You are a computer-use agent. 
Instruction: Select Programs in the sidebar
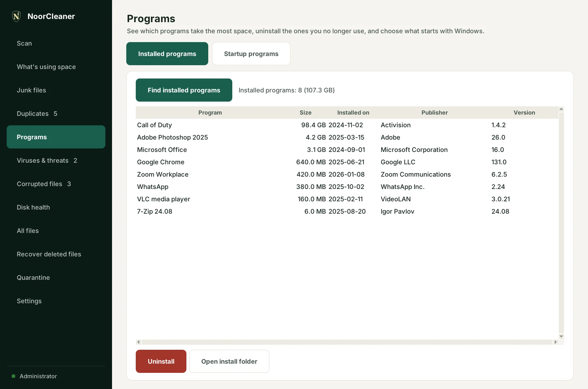coord(56,137)
